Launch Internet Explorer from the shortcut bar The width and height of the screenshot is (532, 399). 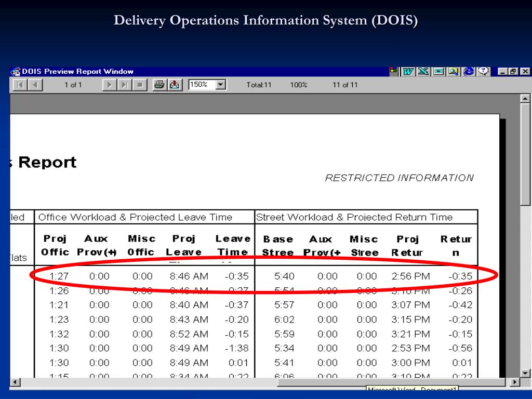(x=469, y=71)
